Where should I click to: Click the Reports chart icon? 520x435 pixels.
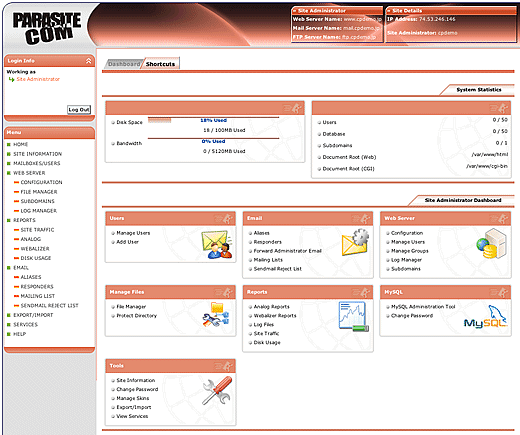click(354, 316)
